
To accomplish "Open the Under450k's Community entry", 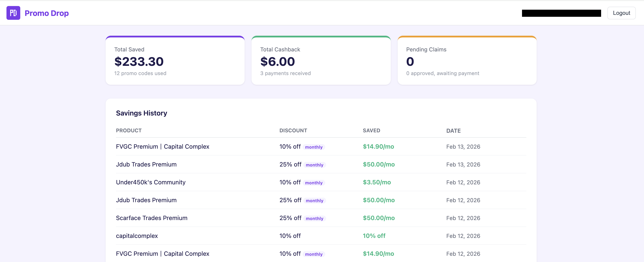I will pos(150,182).
